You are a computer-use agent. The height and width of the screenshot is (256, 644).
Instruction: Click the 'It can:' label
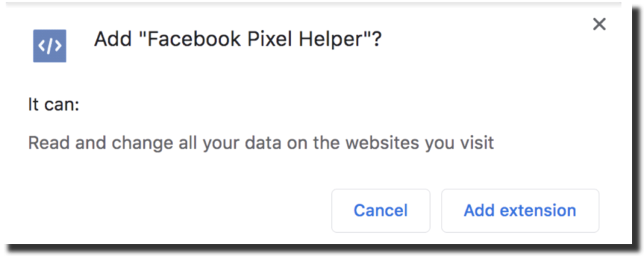point(53,104)
